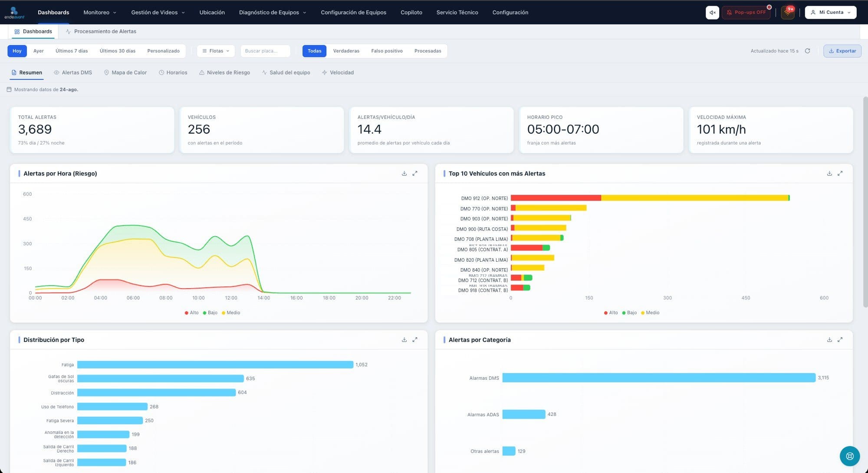
Task: Select the Últimos 7 días range
Action: coord(72,51)
